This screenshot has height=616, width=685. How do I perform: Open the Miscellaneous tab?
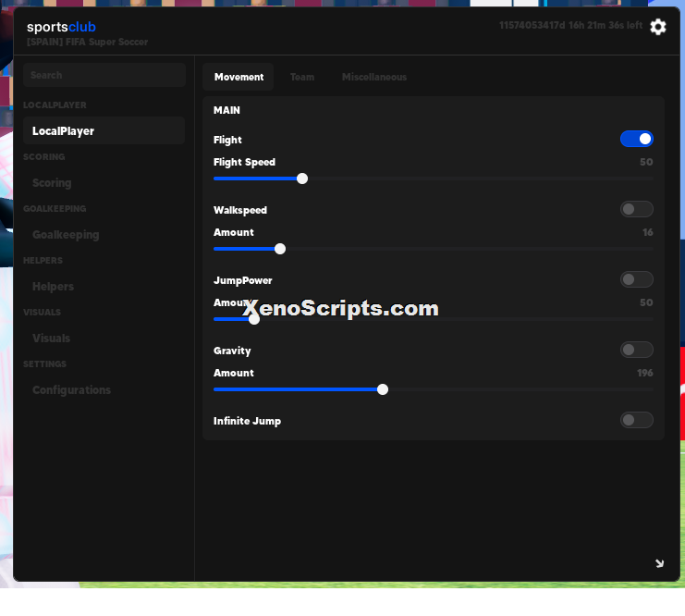(374, 77)
